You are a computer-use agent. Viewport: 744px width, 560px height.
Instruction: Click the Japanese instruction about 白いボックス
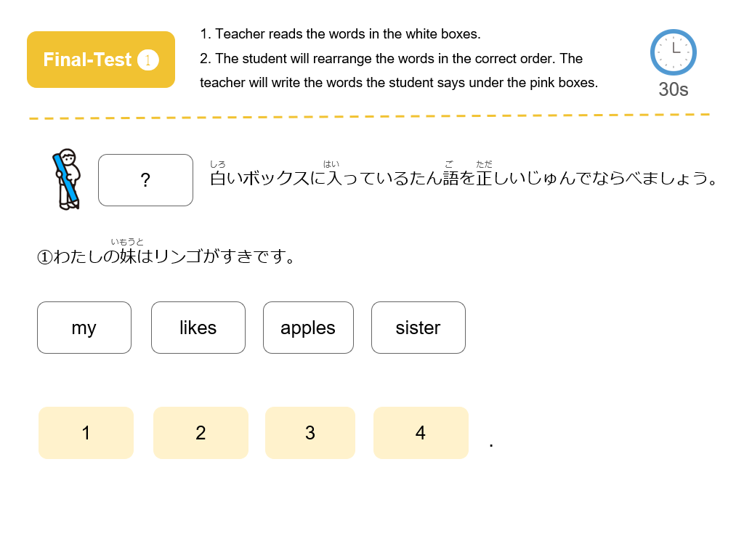pyautogui.click(x=463, y=178)
